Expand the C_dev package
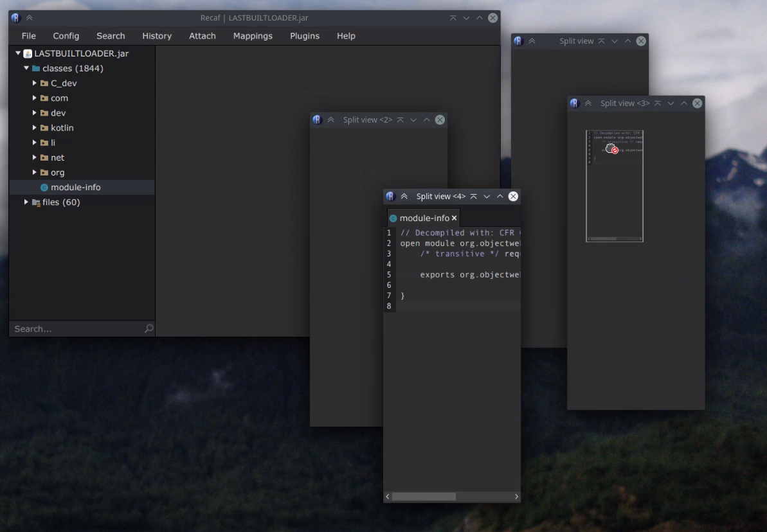This screenshot has width=767, height=532. pos(34,83)
